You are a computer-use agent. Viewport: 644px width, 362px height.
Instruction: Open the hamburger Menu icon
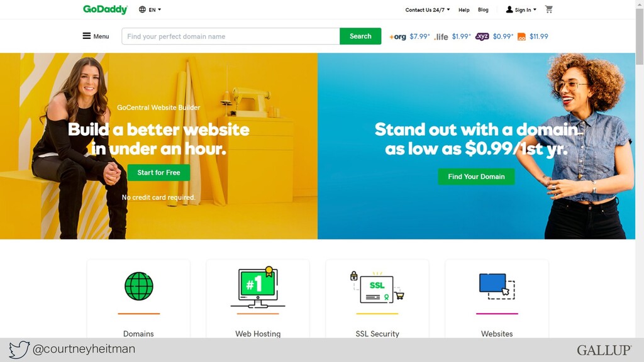click(86, 36)
